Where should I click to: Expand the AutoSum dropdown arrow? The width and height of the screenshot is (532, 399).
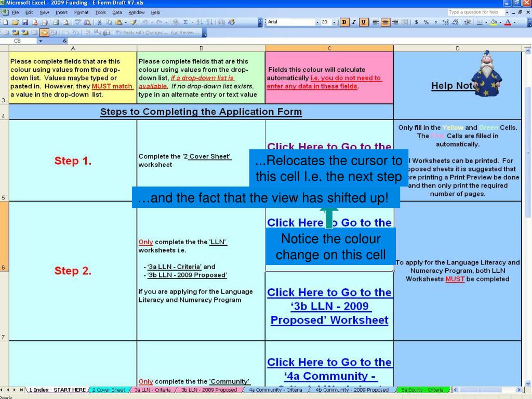pos(192,22)
